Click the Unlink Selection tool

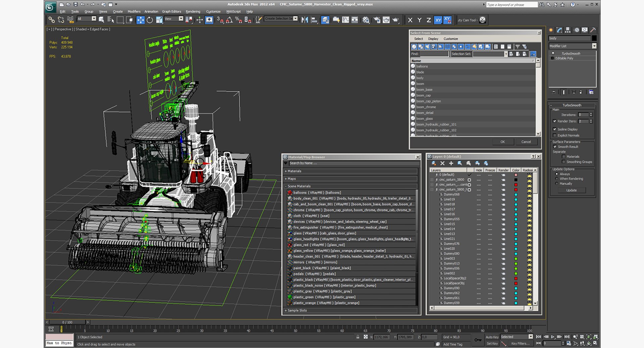[61, 20]
